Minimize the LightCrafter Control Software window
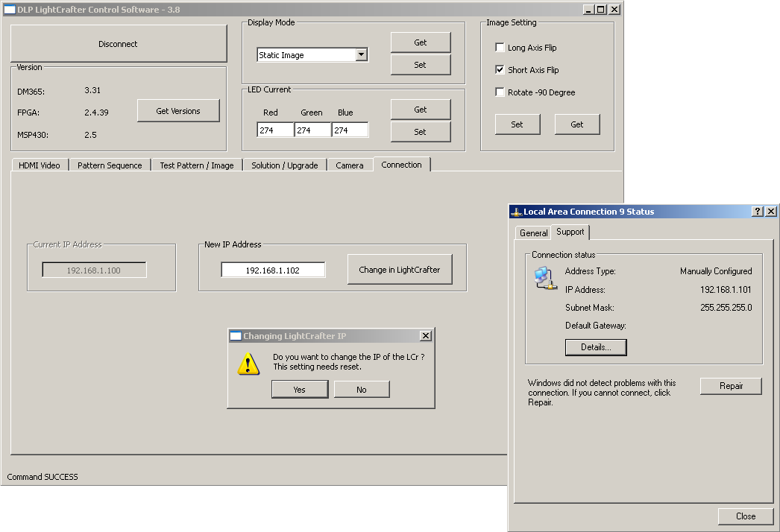 (x=588, y=10)
